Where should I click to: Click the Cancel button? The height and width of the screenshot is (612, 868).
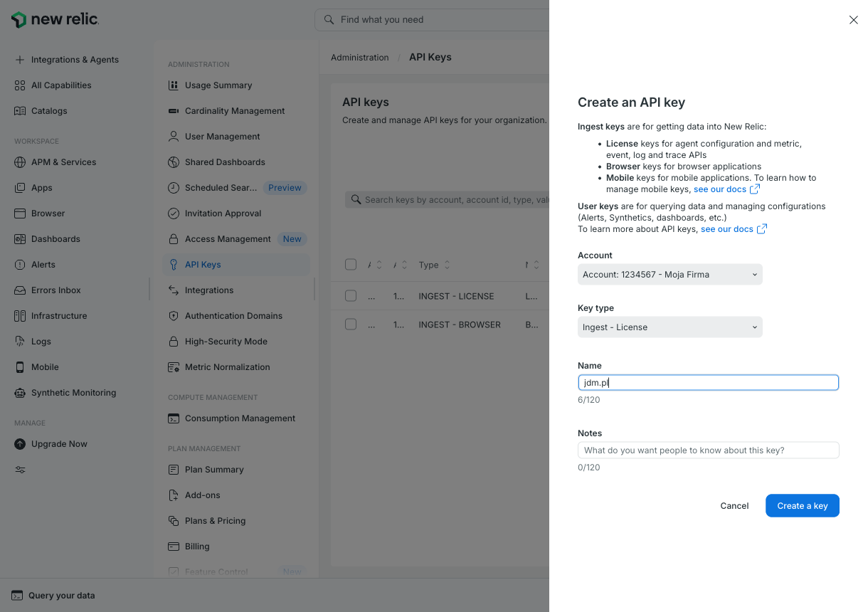click(734, 506)
